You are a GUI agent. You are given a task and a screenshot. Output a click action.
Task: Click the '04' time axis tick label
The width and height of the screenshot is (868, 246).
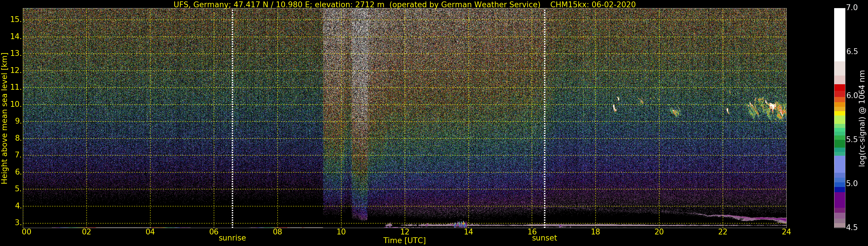coord(150,232)
